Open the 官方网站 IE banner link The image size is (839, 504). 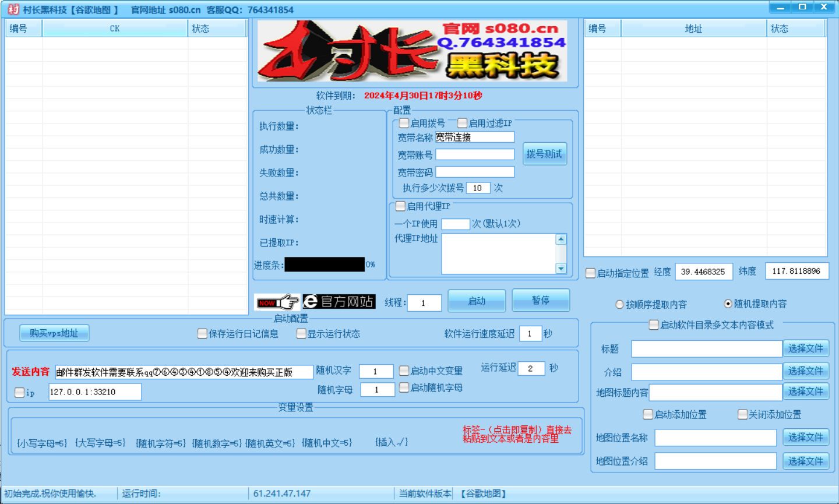(339, 301)
